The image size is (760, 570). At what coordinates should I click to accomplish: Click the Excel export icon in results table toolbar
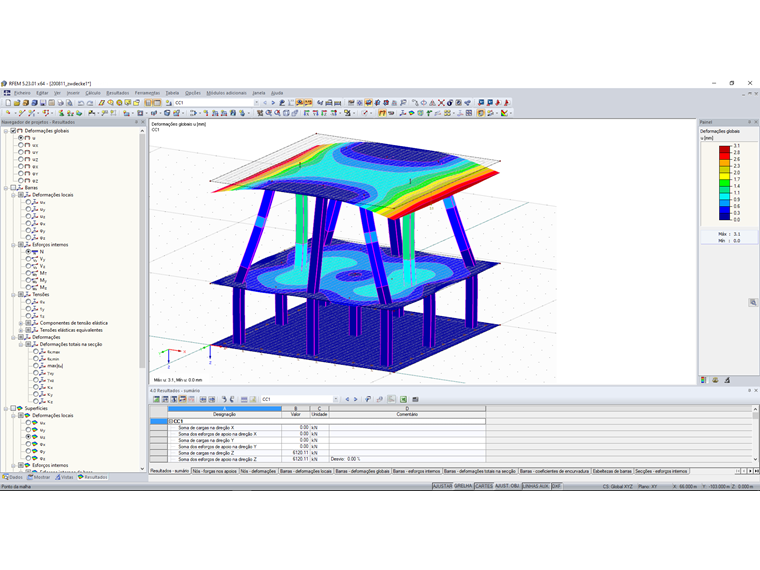coord(403,399)
